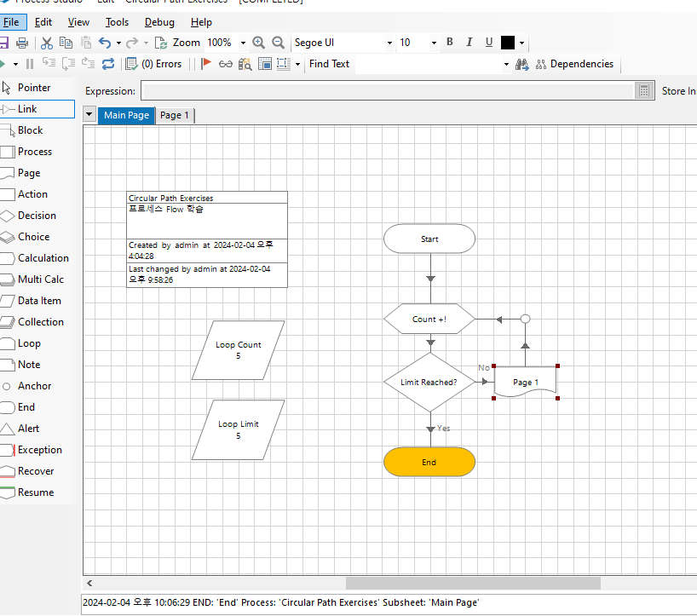The height and width of the screenshot is (616, 697).
Task: Expand the Segoe UI font dropdown
Action: (x=390, y=43)
